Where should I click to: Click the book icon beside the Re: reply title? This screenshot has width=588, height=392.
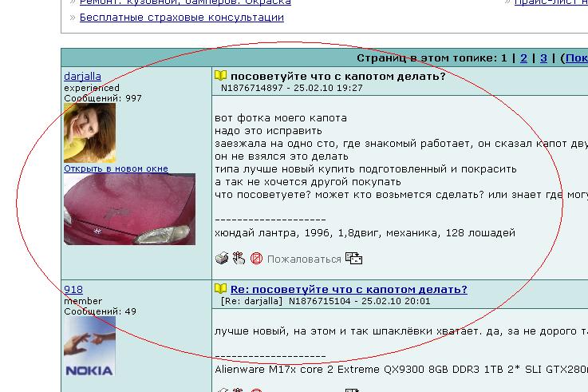pyautogui.click(x=221, y=289)
